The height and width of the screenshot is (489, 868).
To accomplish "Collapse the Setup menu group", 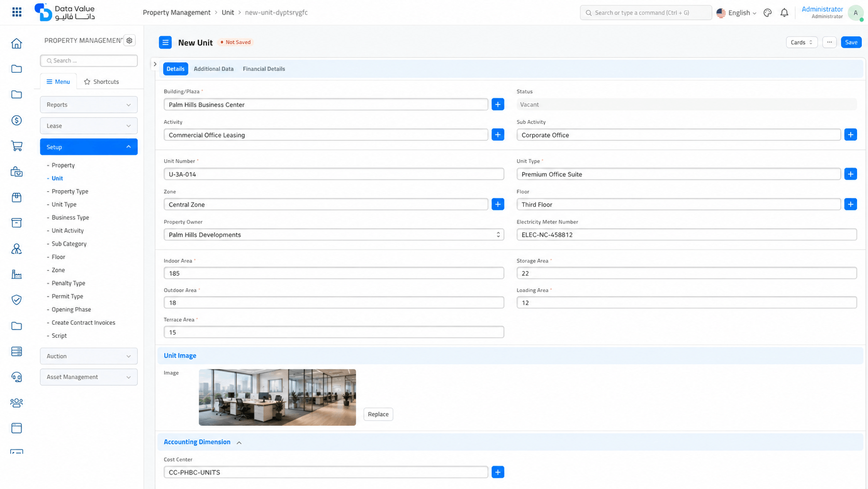I will (x=89, y=147).
